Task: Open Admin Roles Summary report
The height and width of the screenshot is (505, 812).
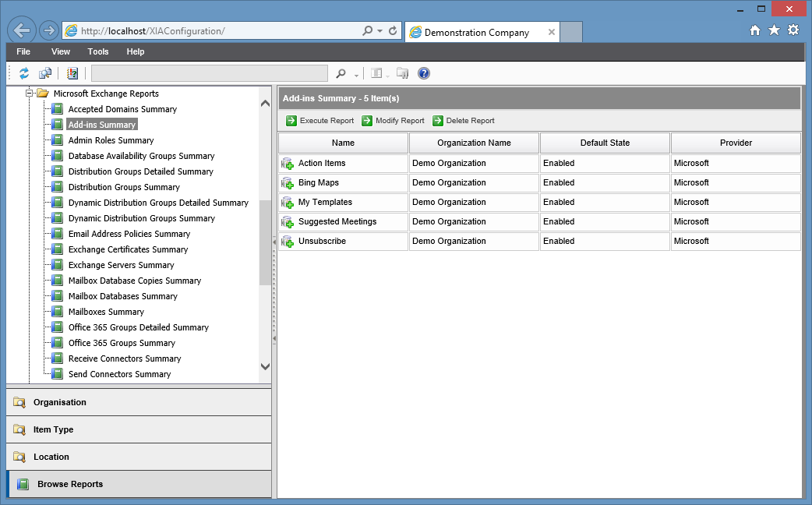Action: pos(111,140)
